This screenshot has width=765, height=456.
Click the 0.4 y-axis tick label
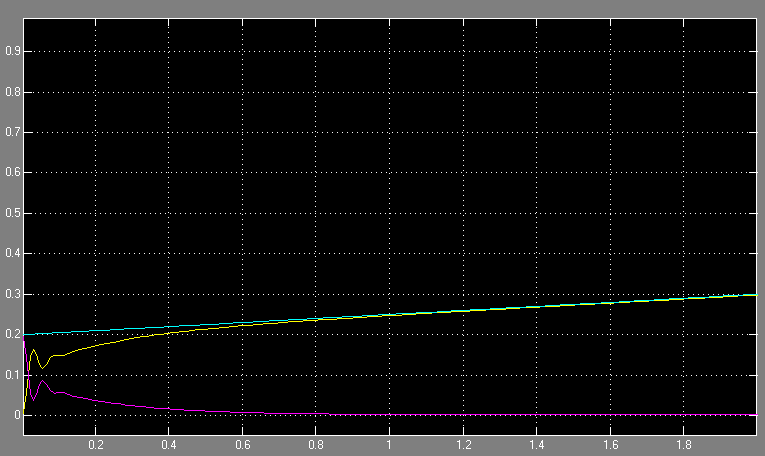point(12,254)
